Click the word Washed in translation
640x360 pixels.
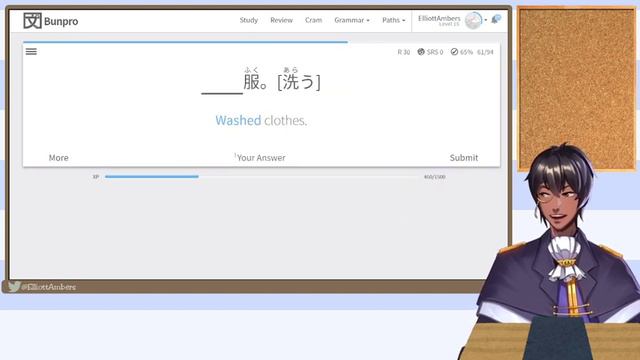coord(238,120)
